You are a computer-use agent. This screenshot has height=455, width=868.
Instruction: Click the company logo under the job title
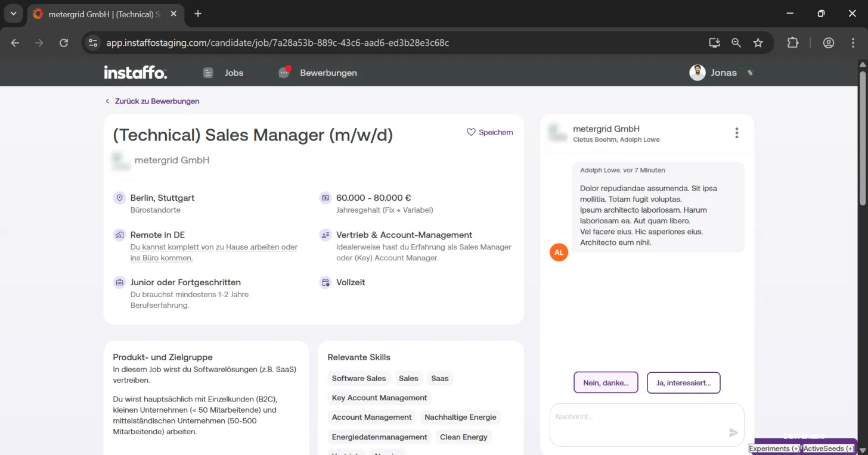(121, 161)
